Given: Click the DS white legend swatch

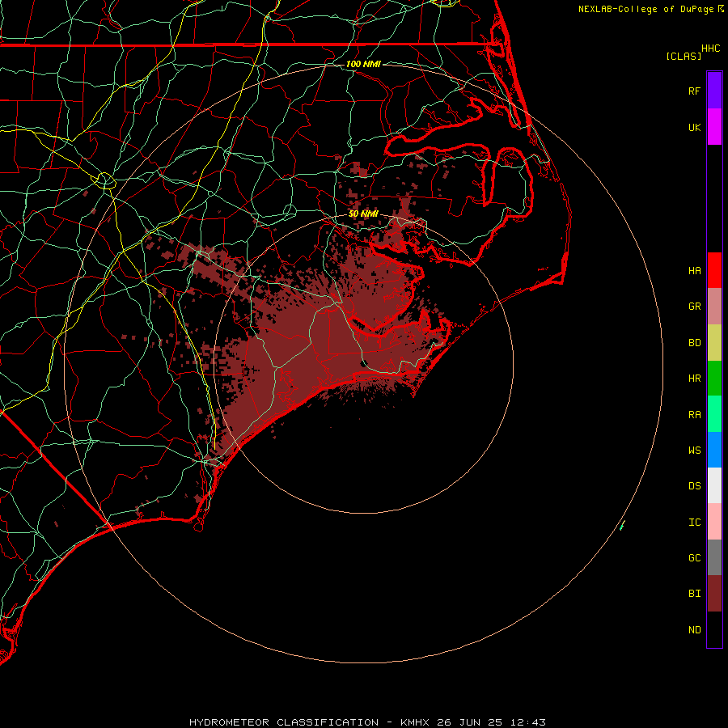Looking at the screenshot, I should click(x=714, y=485).
